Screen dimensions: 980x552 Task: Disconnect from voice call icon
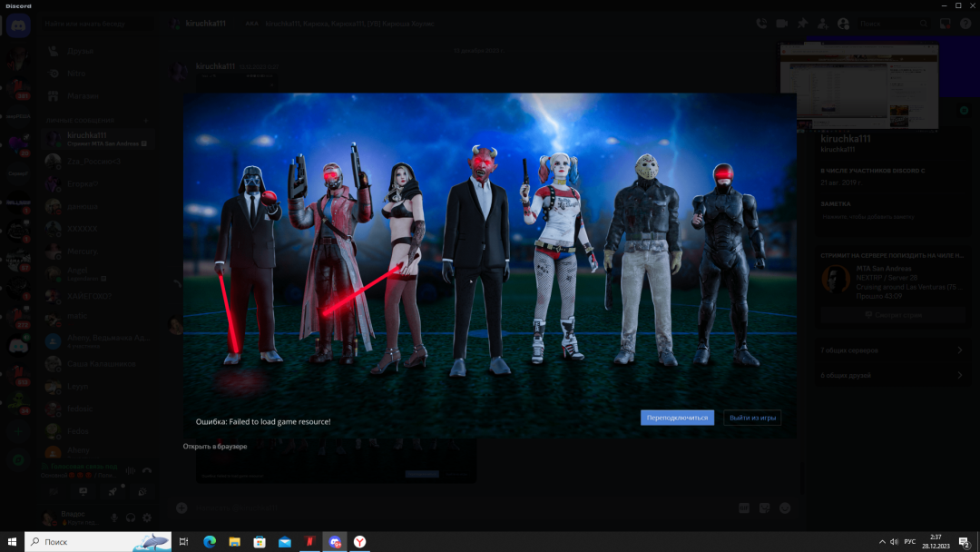[x=147, y=470]
